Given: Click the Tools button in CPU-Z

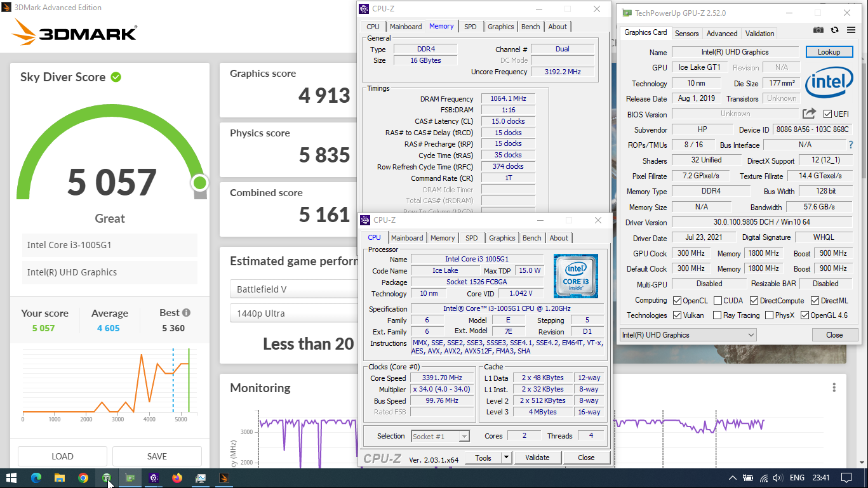Looking at the screenshot, I should 483,458.
